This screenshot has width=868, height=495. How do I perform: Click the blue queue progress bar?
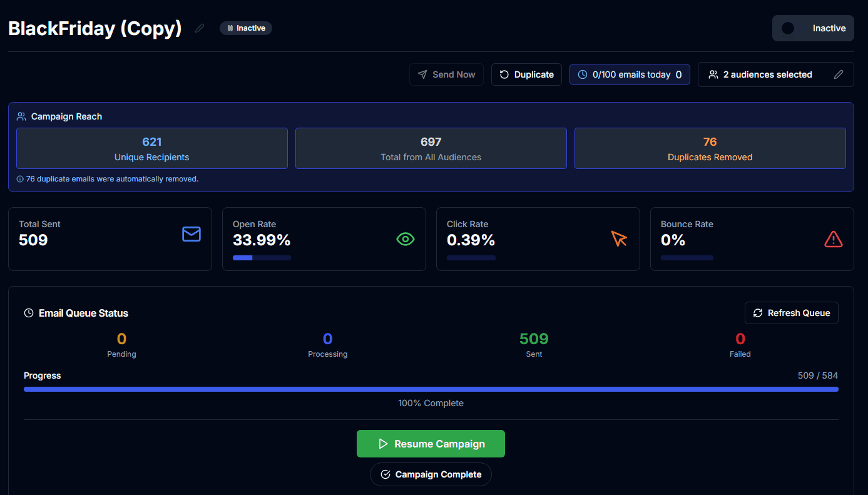[x=431, y=389]
